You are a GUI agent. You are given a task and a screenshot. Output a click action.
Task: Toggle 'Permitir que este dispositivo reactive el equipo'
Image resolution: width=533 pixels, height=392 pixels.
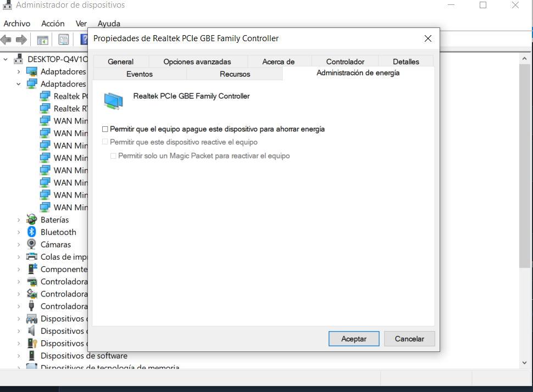tap(105, 142)
